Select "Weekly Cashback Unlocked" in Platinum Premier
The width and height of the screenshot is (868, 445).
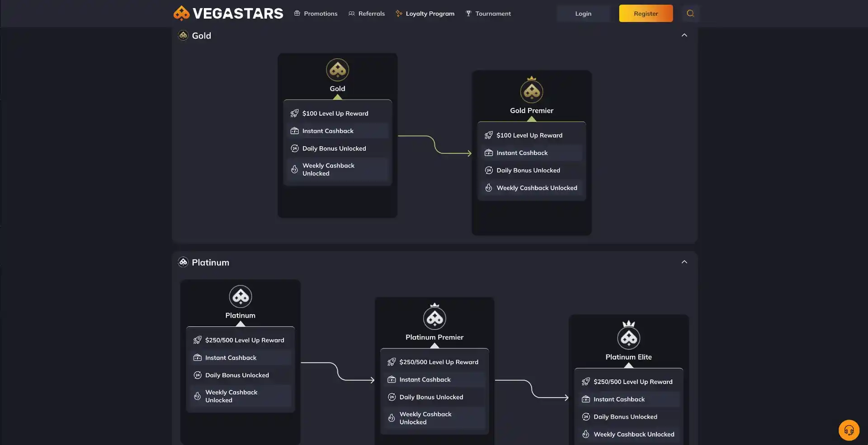coord(425,418)
